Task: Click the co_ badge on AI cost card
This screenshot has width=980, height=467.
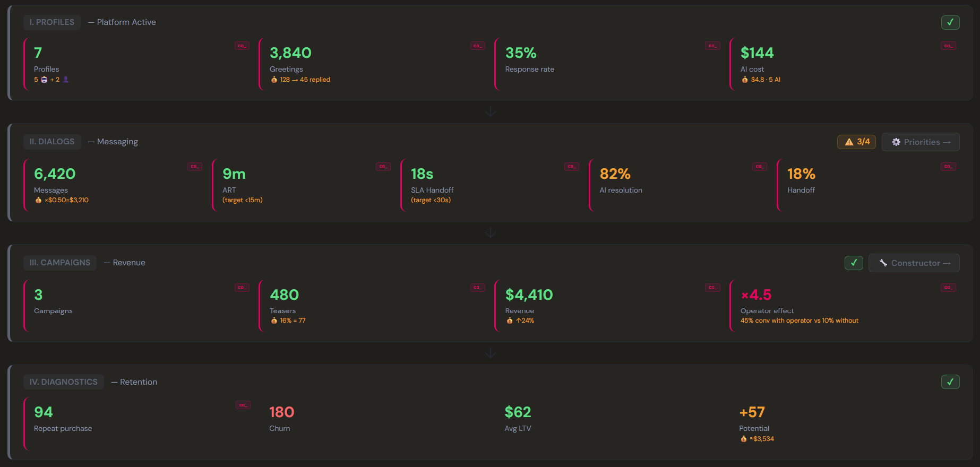Action: 948,46
